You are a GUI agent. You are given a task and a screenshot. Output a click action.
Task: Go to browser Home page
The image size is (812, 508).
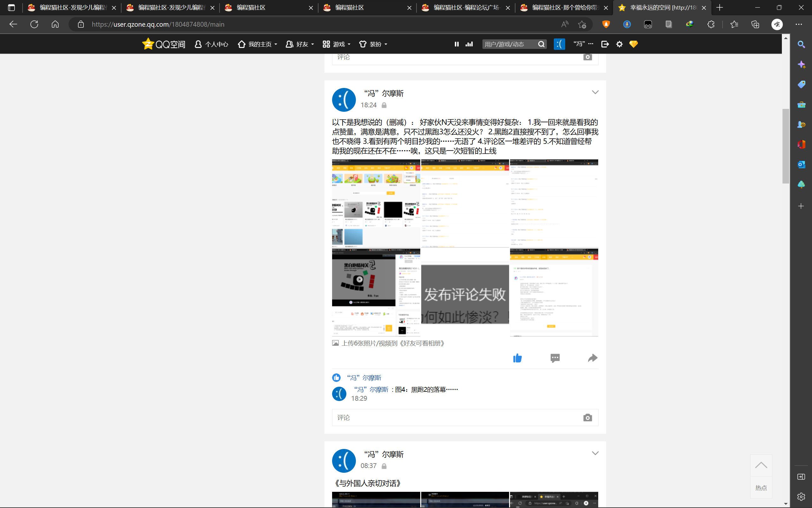click(x=55, y=24)
